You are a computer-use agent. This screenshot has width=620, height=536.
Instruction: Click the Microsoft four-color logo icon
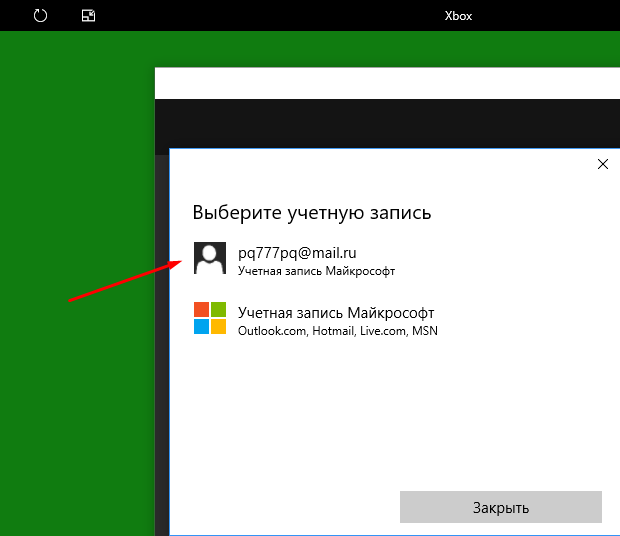pyautogui.click(x=210, y=318)
